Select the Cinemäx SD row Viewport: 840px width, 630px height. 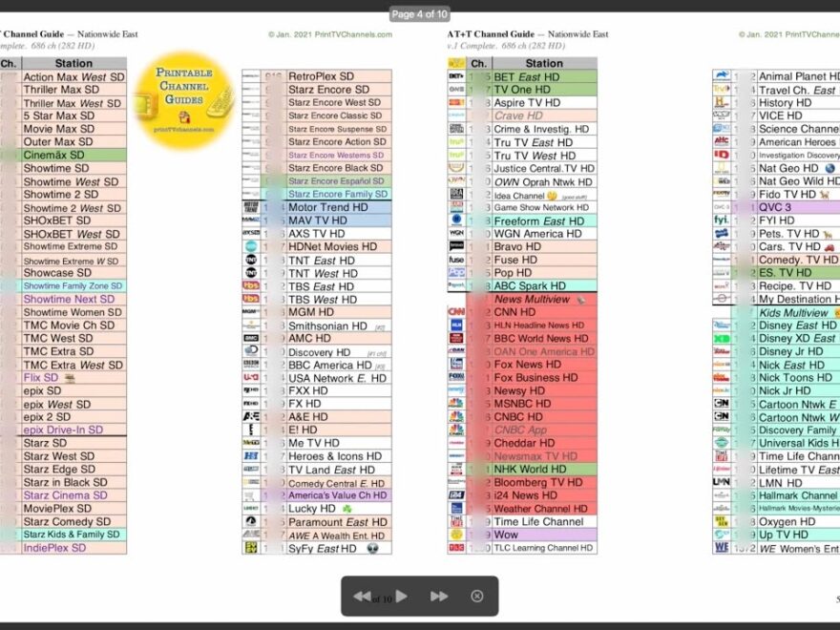tap(63, 155)
